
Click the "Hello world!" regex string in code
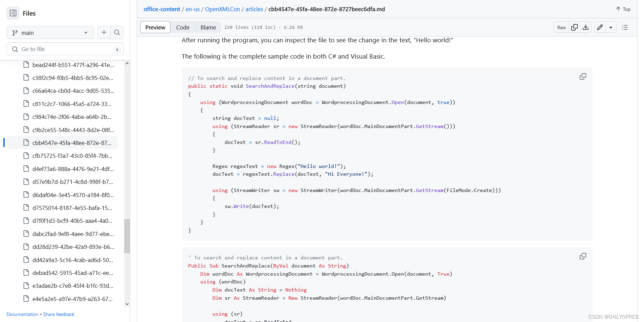pos(319,166)
